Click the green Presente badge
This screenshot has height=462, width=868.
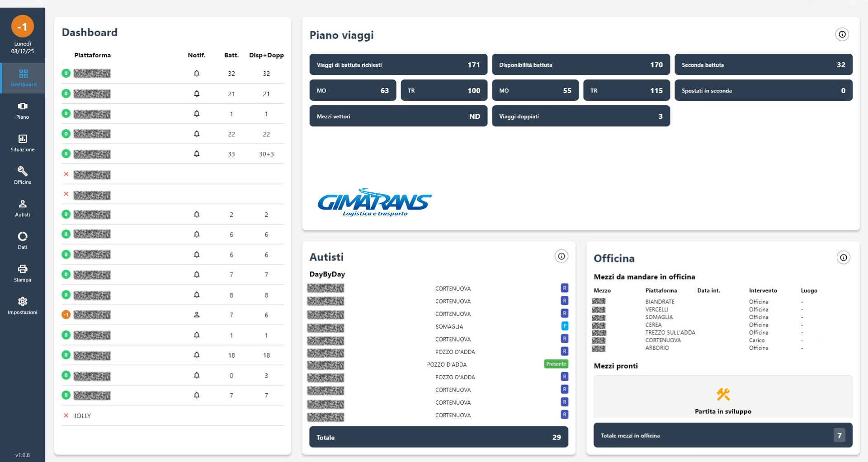[x=556, y=364]
